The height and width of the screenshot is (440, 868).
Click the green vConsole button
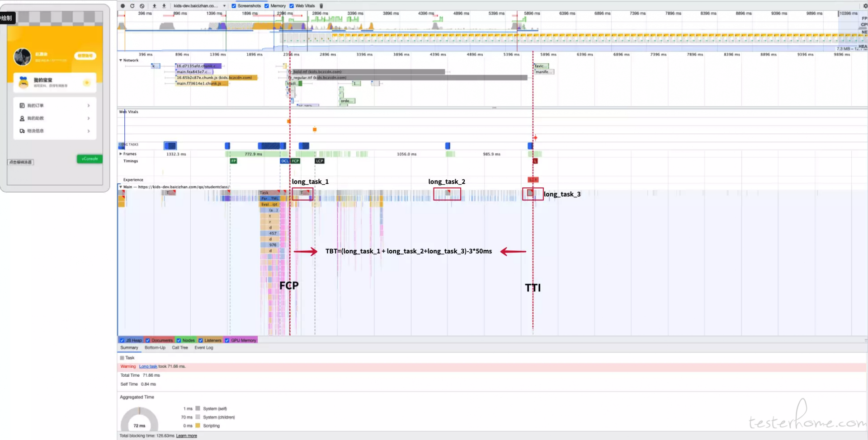(90, 159)
